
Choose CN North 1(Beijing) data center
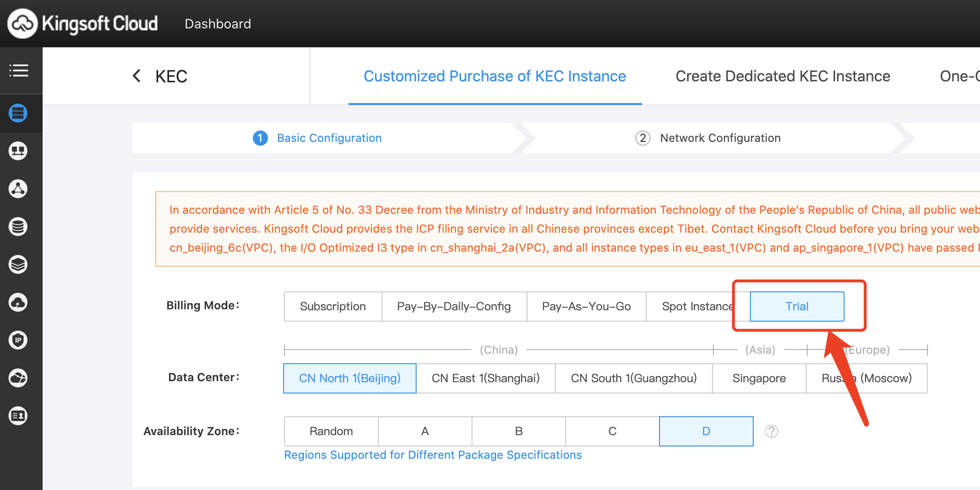click(350, 378)
